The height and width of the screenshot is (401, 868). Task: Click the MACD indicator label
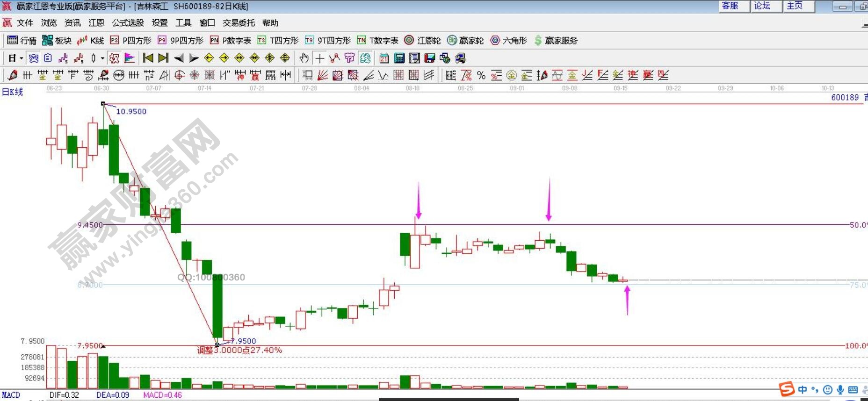click(11, 395)
